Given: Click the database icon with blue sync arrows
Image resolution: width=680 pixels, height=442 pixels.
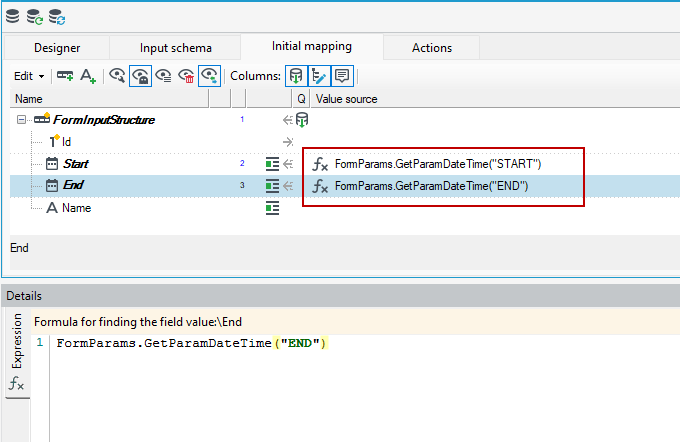Looking at the screenshot, I should (57, 17).
